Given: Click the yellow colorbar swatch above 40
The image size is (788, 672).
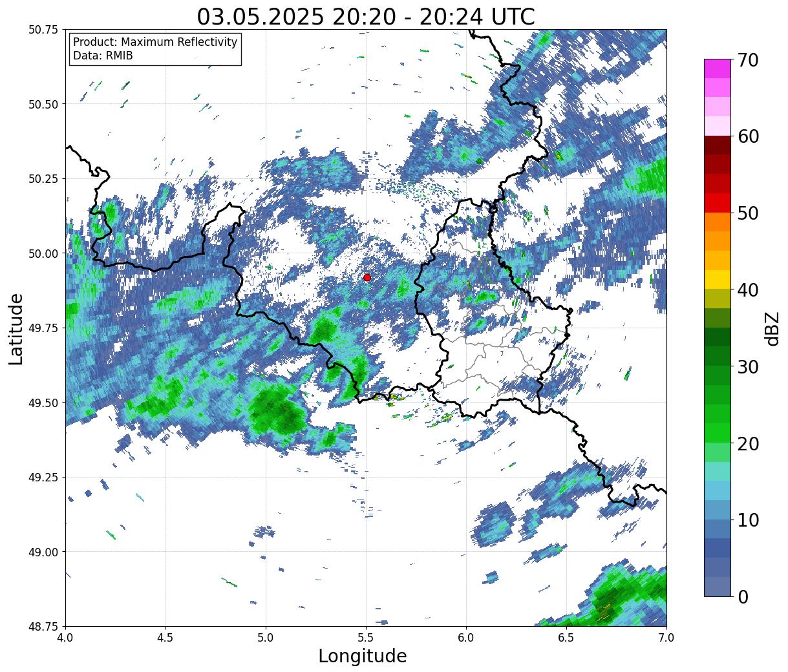Looking at the screenshot, I should 717,280.
